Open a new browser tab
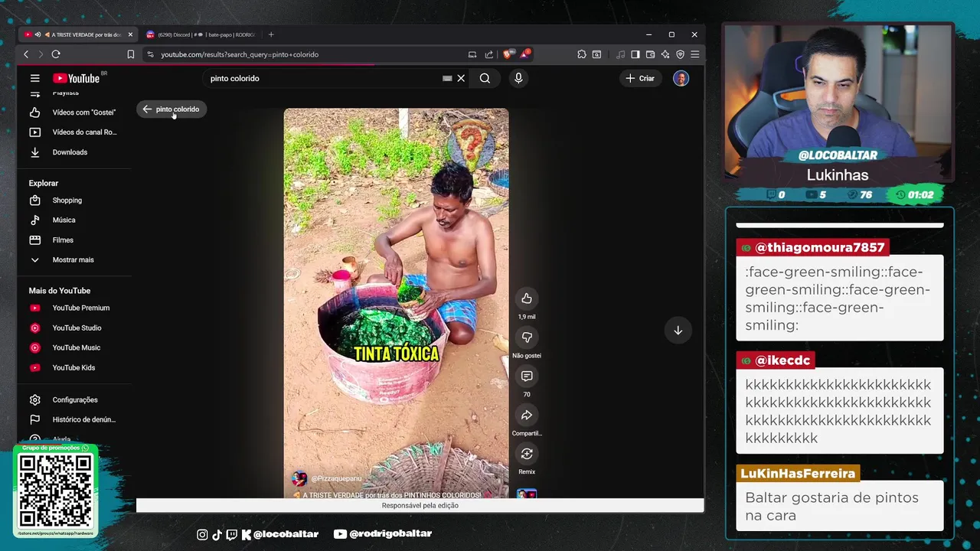Image resolution: width=980 pixels, height=551 pixels. coord(271,34)
